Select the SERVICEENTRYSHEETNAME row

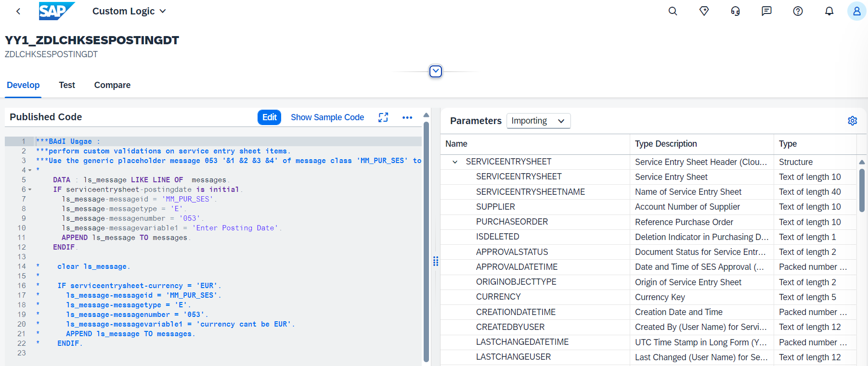pyautogui.click(x=648, y=192)
